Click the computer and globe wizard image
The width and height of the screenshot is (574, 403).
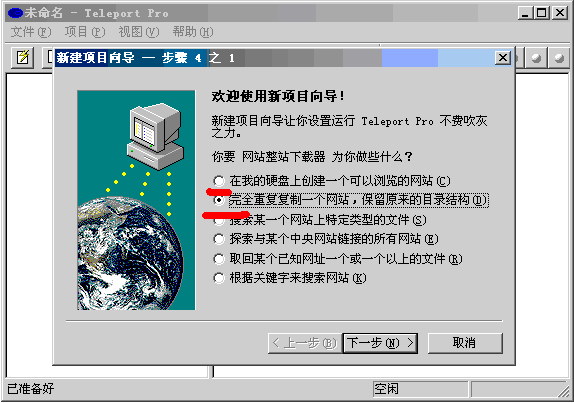[136, 200]
